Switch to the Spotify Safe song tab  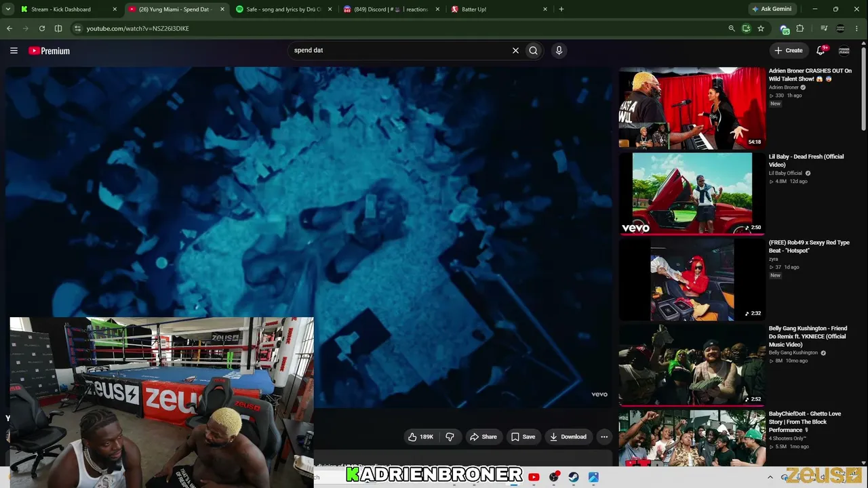click(283, 9)
